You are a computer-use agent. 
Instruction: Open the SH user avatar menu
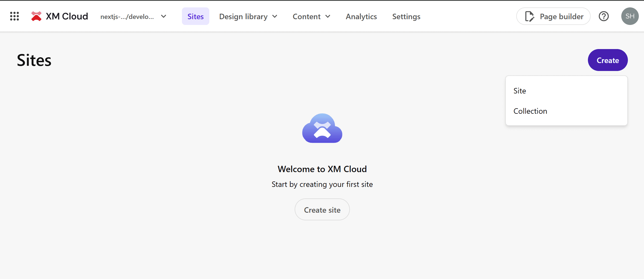coord(630,16)
